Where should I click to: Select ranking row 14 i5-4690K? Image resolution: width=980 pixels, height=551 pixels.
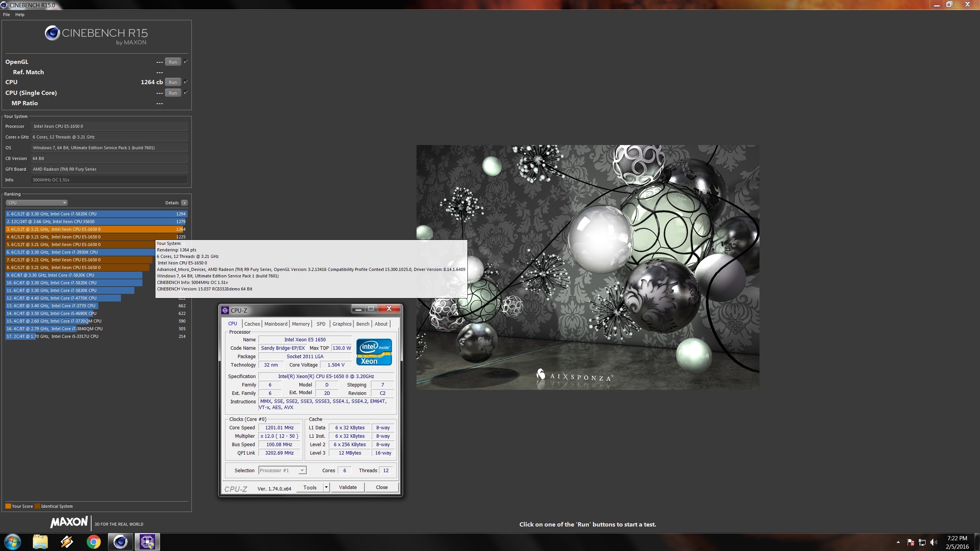96,313
